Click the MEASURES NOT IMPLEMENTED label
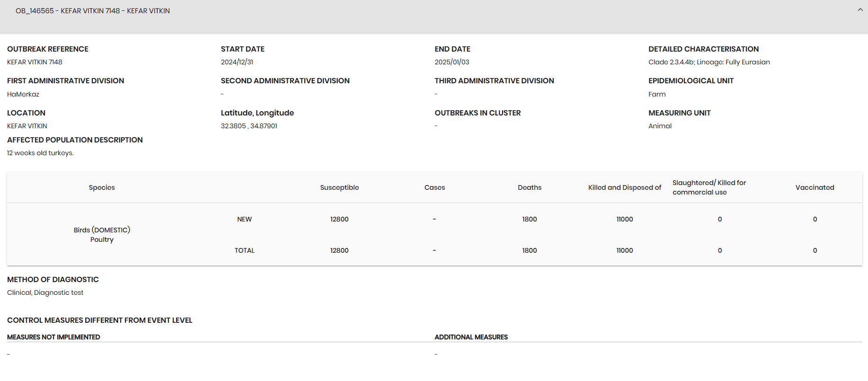Viewport: 868px width, 381px height. (53, 337)
